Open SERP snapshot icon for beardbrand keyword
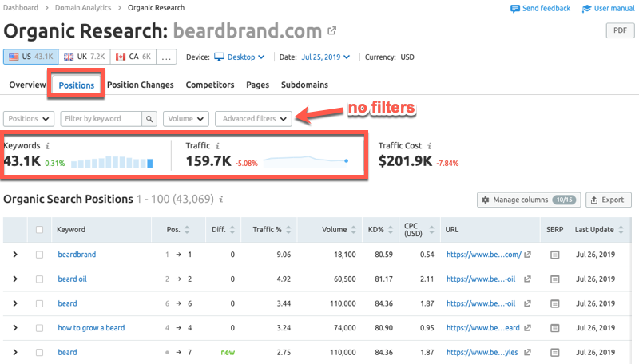 [554, 255]
